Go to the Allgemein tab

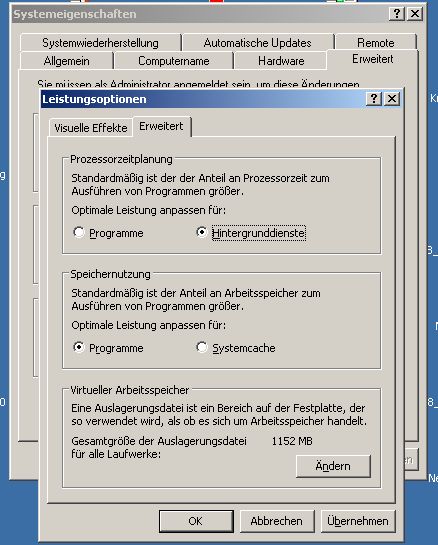coord(67,61)
